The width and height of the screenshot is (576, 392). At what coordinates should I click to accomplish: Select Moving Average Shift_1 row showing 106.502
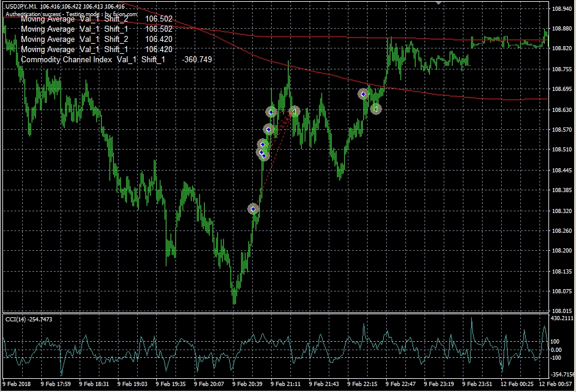pyautogui.click(x=96, y=29)
